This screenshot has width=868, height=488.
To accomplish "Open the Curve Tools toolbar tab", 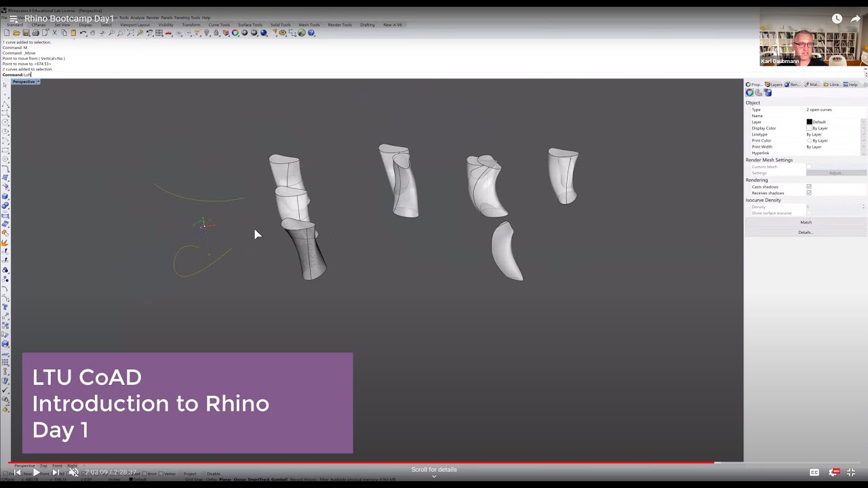I will click(x=219, y=25).
